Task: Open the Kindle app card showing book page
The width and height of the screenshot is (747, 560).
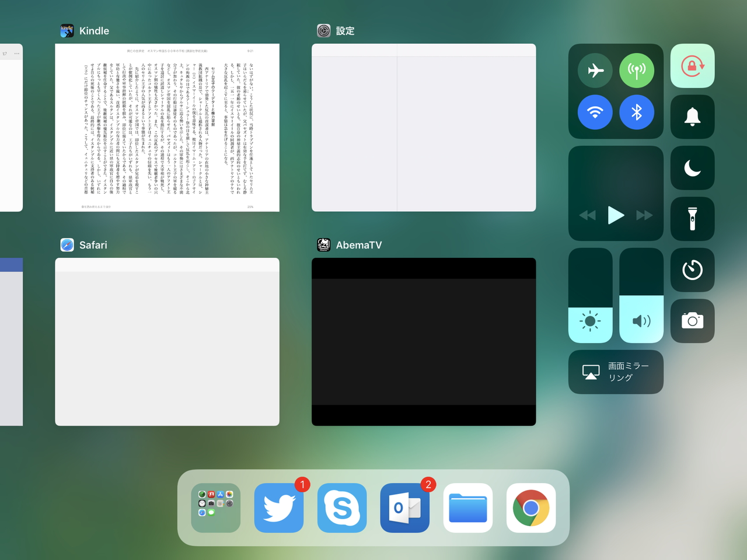Action: click(x=167, y=128)
